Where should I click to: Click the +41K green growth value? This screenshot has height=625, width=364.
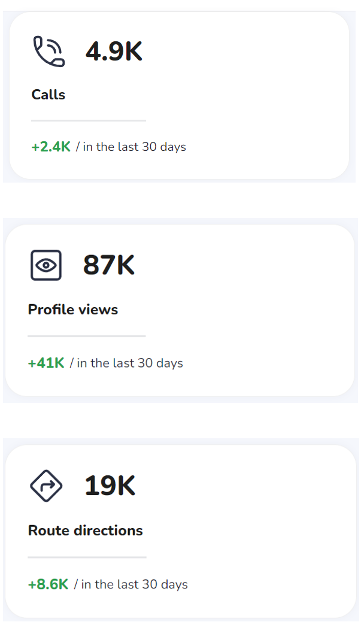(46, 363)
